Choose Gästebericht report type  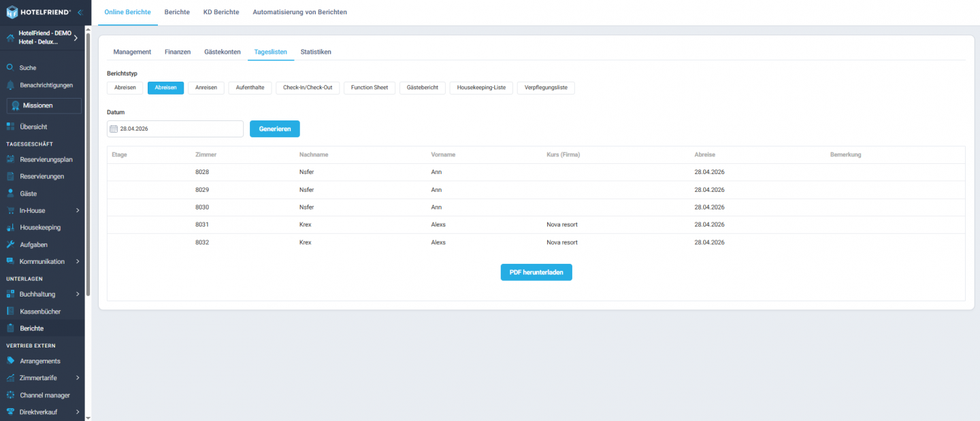(x=423, y=88)
